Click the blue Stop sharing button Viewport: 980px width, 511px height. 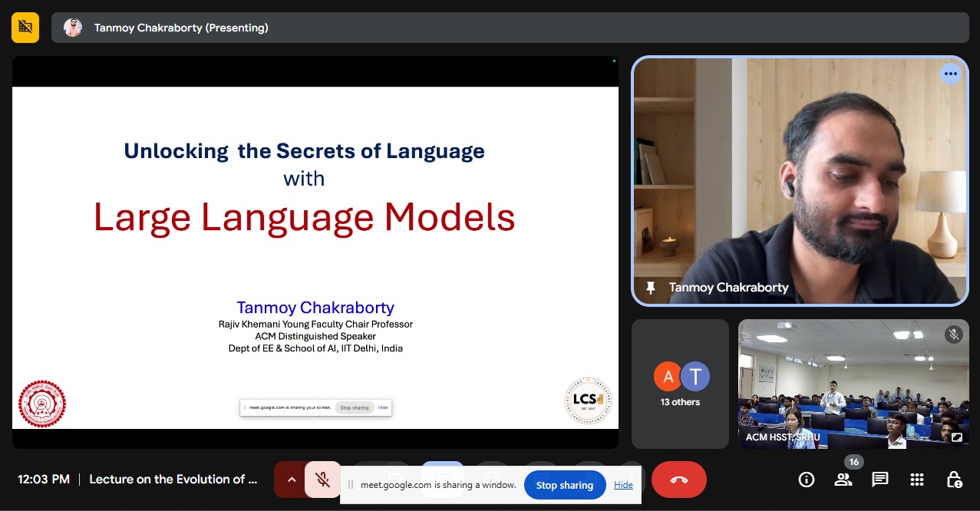[x=564, y=485]
